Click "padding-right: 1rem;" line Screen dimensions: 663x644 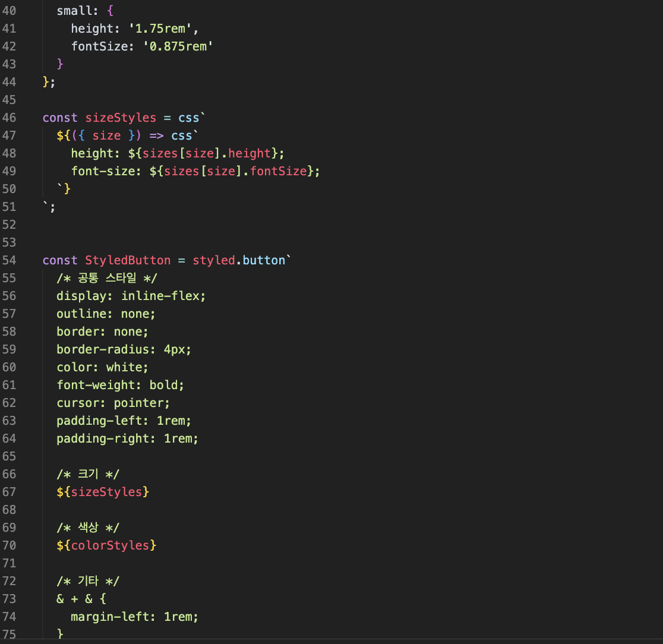click(128, 438)
